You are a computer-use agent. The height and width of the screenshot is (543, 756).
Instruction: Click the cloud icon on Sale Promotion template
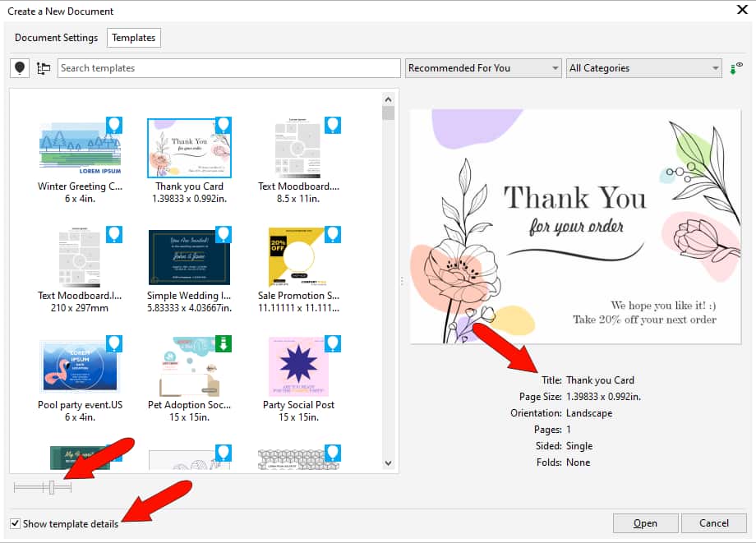[332, 234]
